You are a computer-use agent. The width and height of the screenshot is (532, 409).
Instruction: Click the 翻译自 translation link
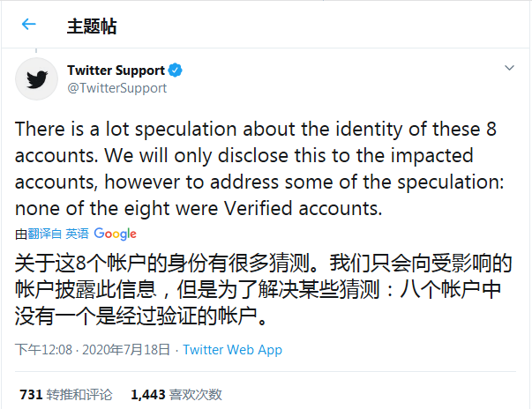[x=44, y=234]
